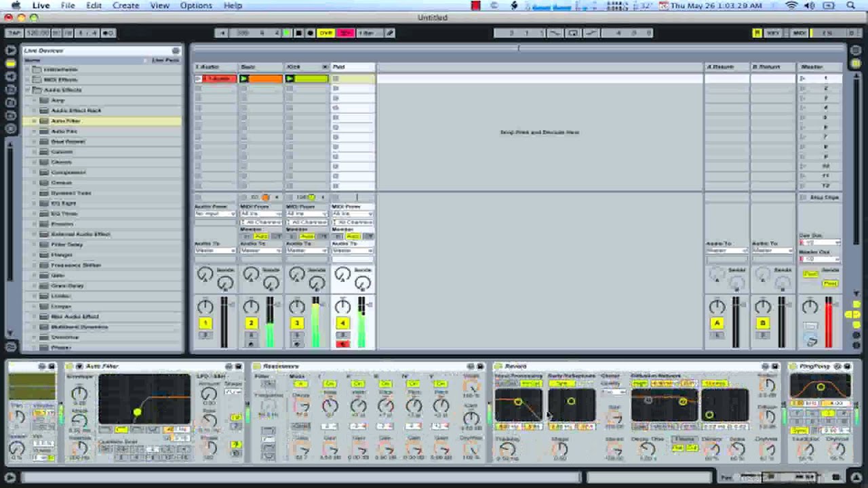Toggle the Bass track activator button 2
Screen dimensions: 868x488
click(x=251, y=323)
